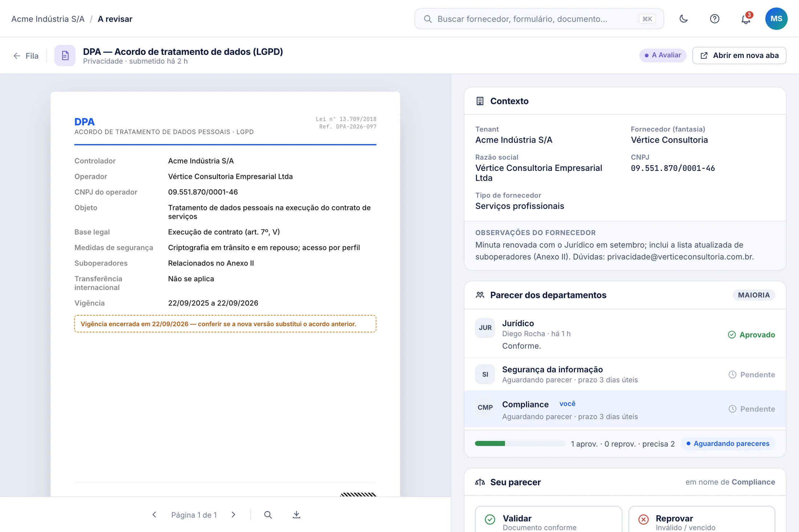The width and height of the screenshot is (799, 532).
Task: Click the Acme Indústria S/A breadcrumb
Action: 48,19
